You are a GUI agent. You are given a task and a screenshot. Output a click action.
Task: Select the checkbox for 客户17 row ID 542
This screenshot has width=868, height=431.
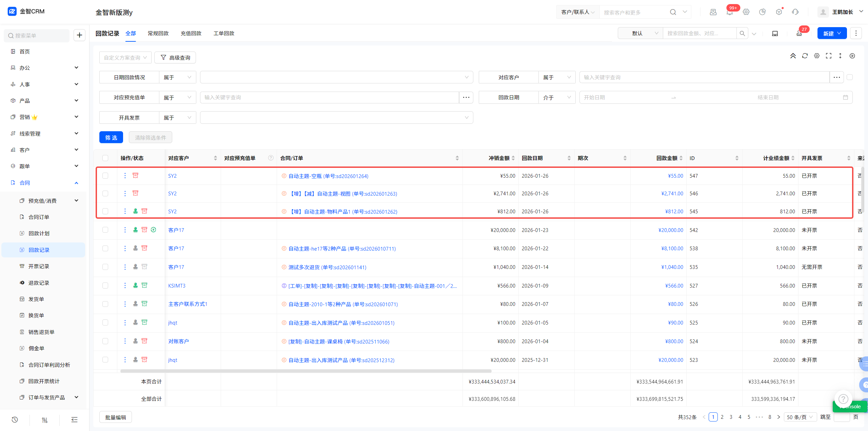pyautogui.click(x=105, y=230)
